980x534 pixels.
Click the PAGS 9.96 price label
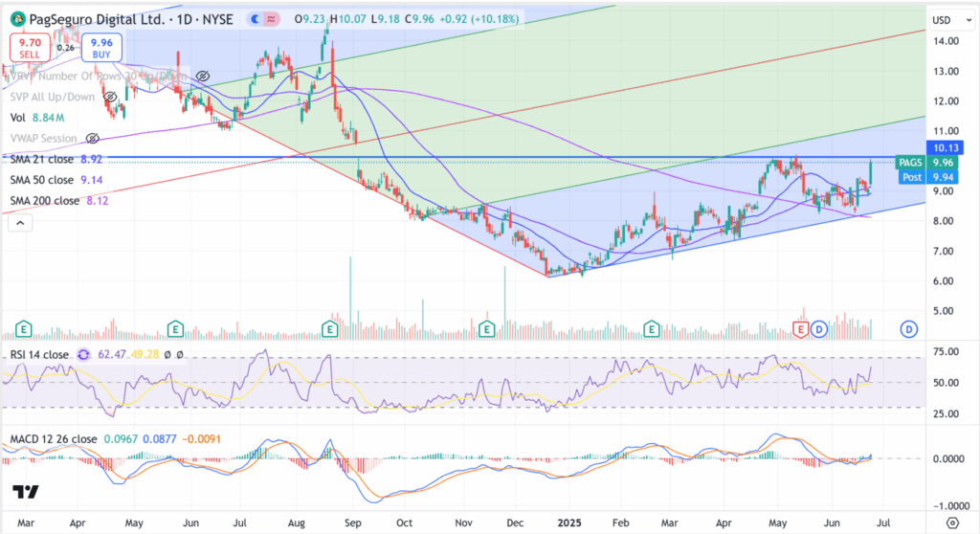tap(926, 163)
